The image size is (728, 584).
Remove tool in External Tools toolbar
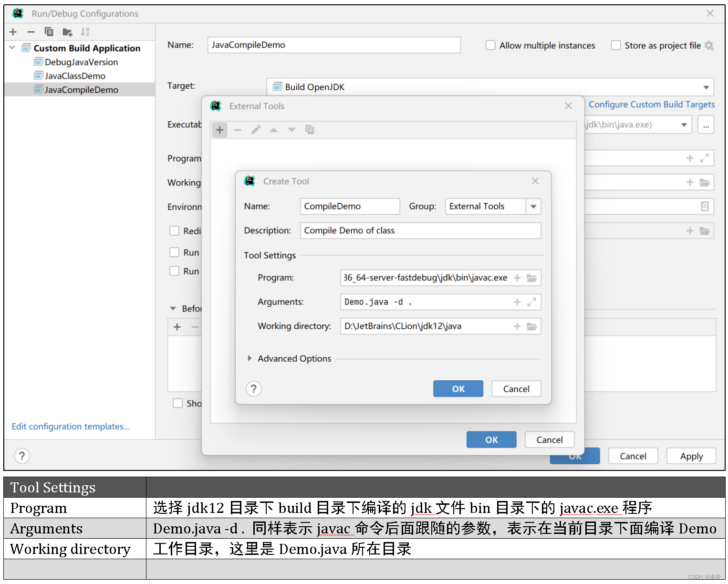pos(238,130)
